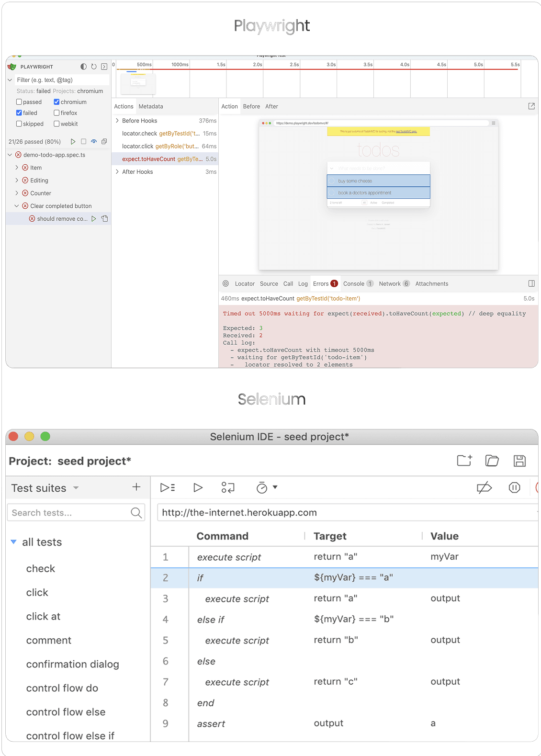The width and height of the screenshot is (541, 756).
Task: Switch to Before snapshot tab
Action: tap(251, 106)
